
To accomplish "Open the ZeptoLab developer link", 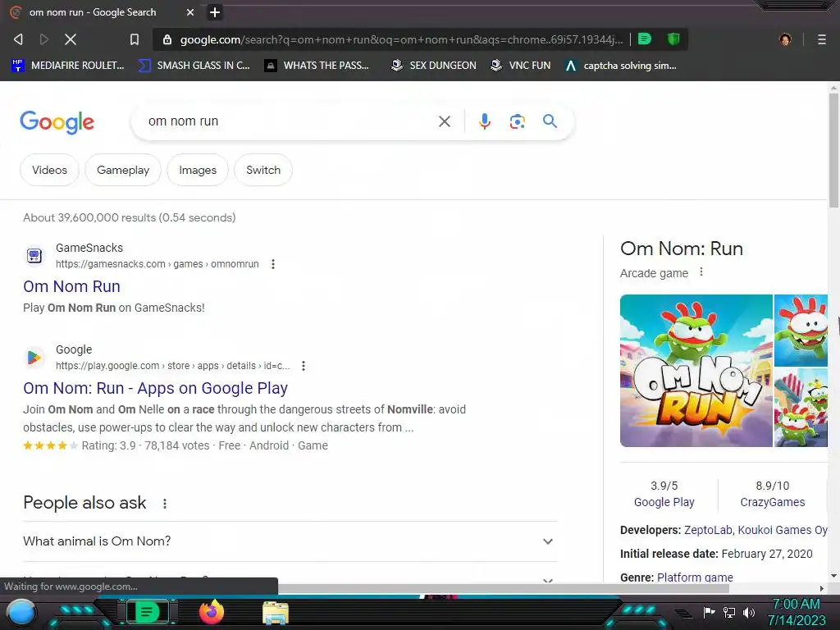I will click(x=708, y=531).
